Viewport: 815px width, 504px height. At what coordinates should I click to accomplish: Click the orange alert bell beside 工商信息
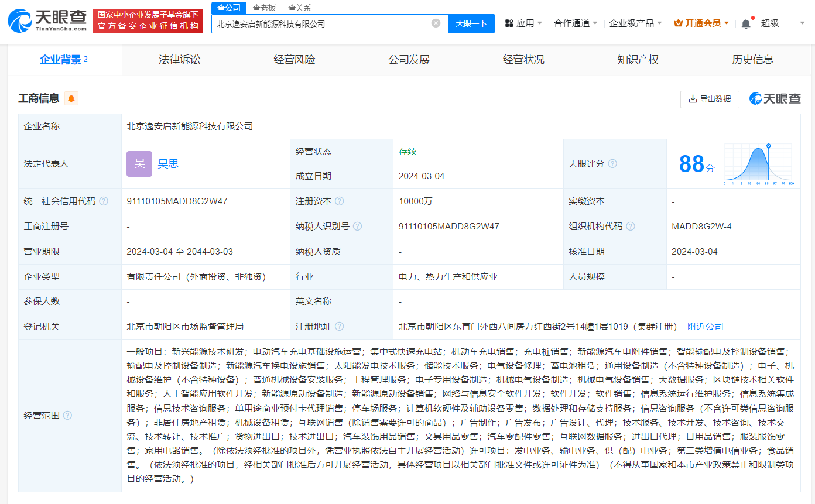(71, 98)
